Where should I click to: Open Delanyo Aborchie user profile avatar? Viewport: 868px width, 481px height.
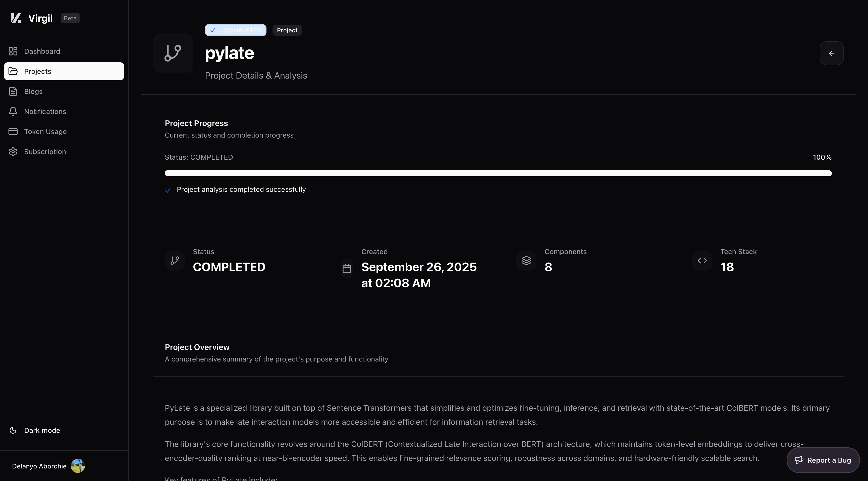pyautogui.click(x=78, y=466)
